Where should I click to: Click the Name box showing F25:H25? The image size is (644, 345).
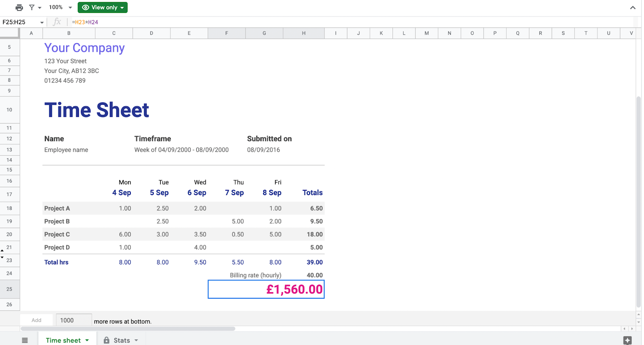pos(20,22)
